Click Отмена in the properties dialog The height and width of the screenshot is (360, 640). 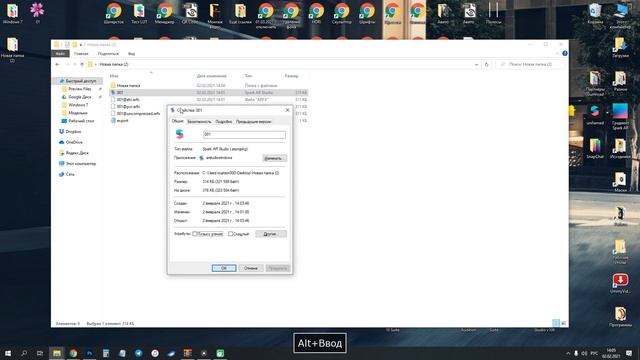tap(251, 268)
